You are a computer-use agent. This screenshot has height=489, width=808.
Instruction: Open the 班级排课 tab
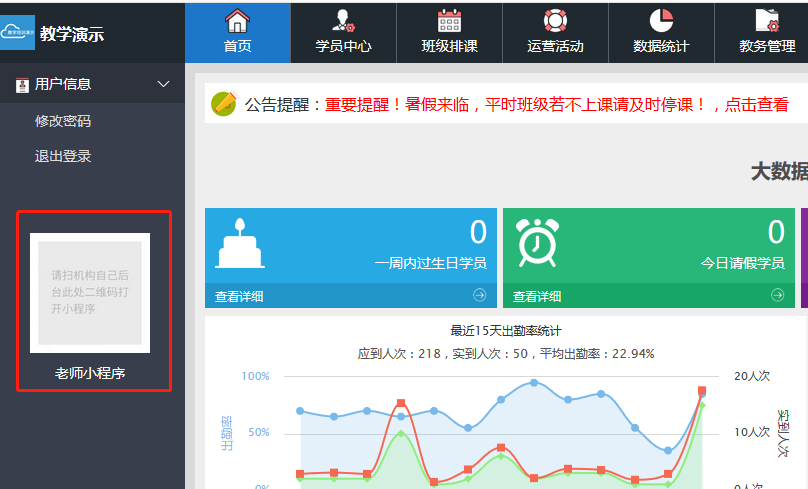pos(449,33)
